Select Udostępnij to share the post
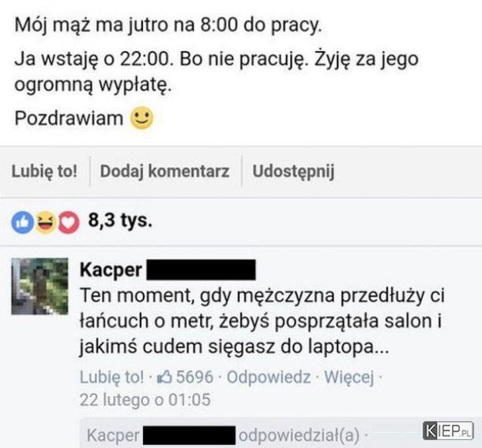Screen dimensions: 482x448 (293, 171)
